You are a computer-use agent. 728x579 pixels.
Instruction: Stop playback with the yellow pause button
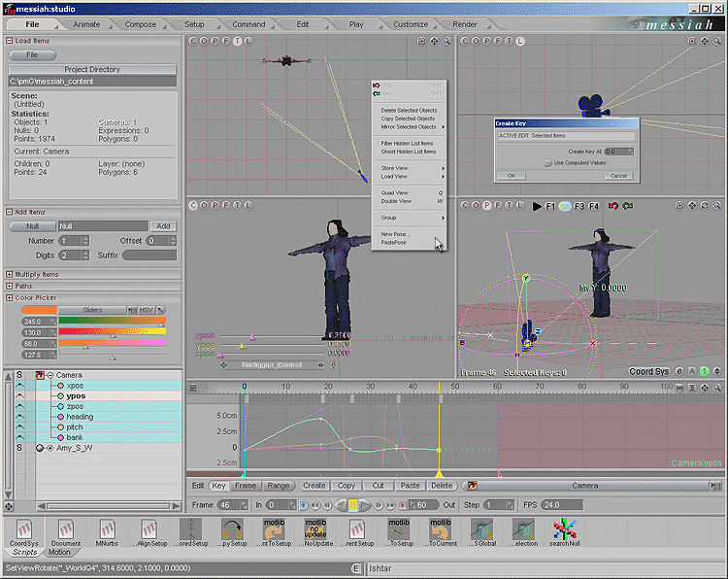[x=353, y=504]
